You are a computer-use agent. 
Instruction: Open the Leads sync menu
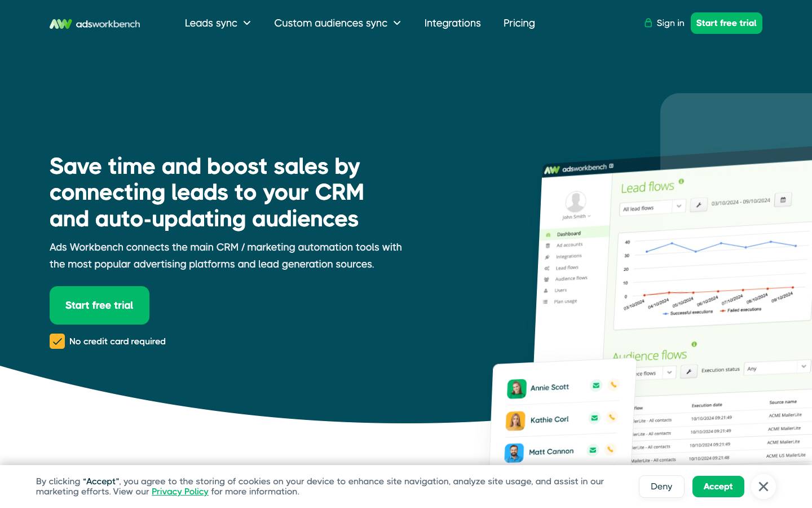[211, 23]
